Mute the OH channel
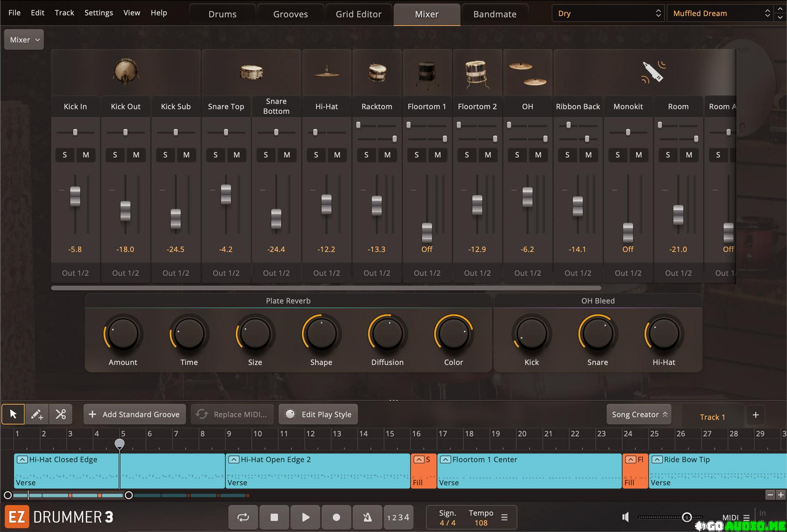Screen dimensions: 787x532 [x=538, y=155]
